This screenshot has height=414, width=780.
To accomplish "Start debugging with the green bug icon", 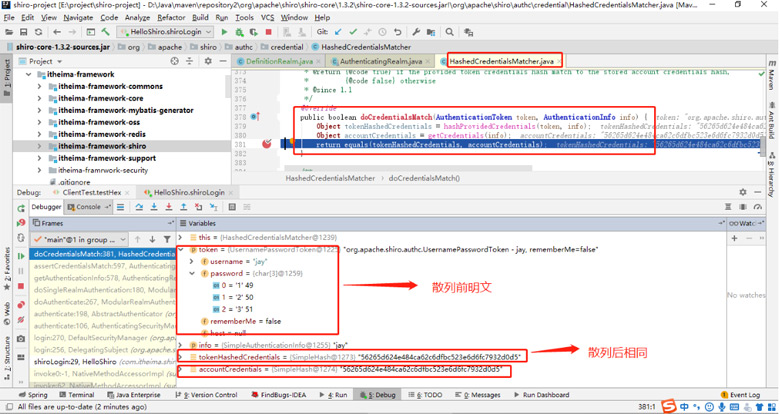I will 239,32.
